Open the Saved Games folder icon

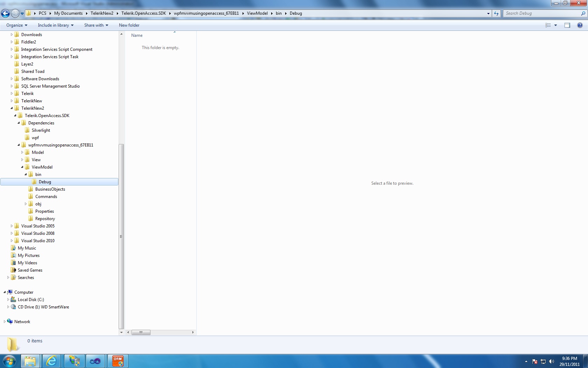coord(13,270)
